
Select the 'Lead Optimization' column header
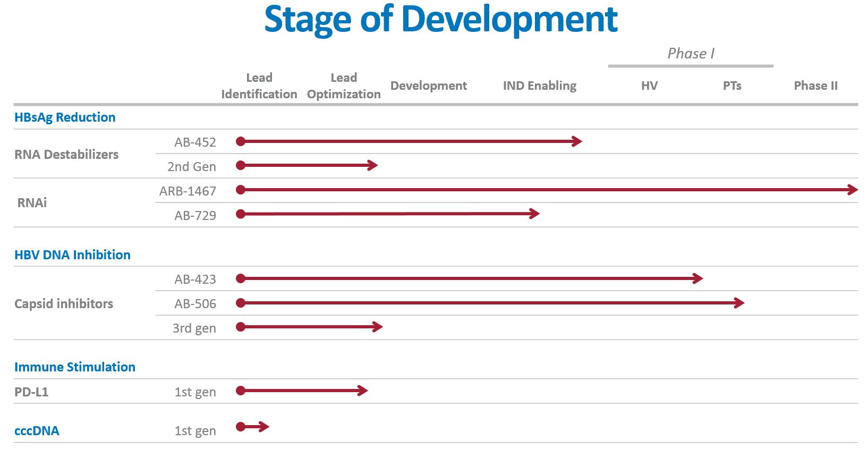344,86
